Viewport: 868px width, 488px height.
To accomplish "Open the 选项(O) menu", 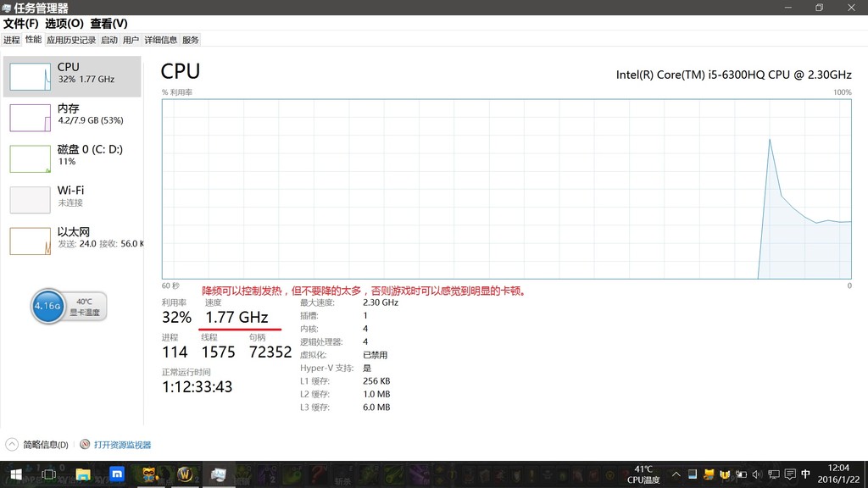I will [x=64, y=24].
